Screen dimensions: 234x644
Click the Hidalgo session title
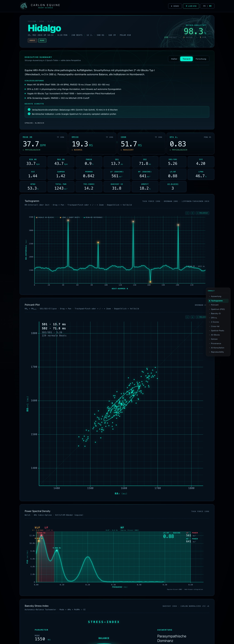coord(44,28)
